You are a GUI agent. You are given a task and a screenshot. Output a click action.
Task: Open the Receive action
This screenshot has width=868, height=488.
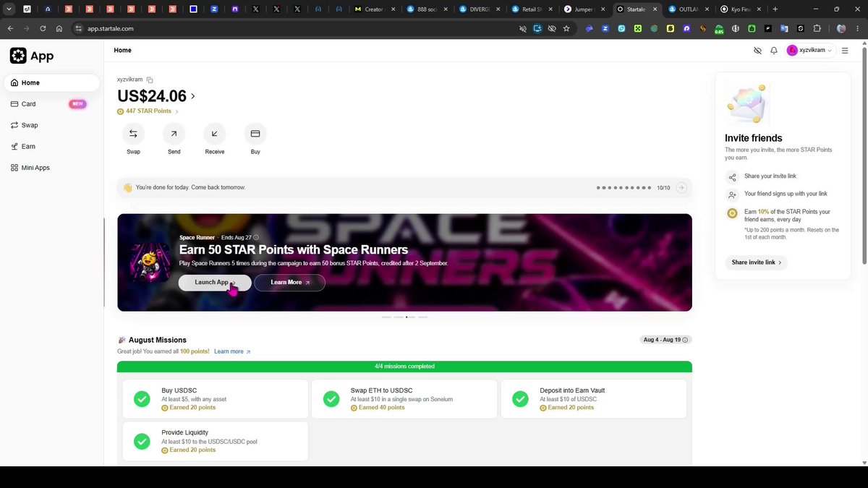point(214,134)
